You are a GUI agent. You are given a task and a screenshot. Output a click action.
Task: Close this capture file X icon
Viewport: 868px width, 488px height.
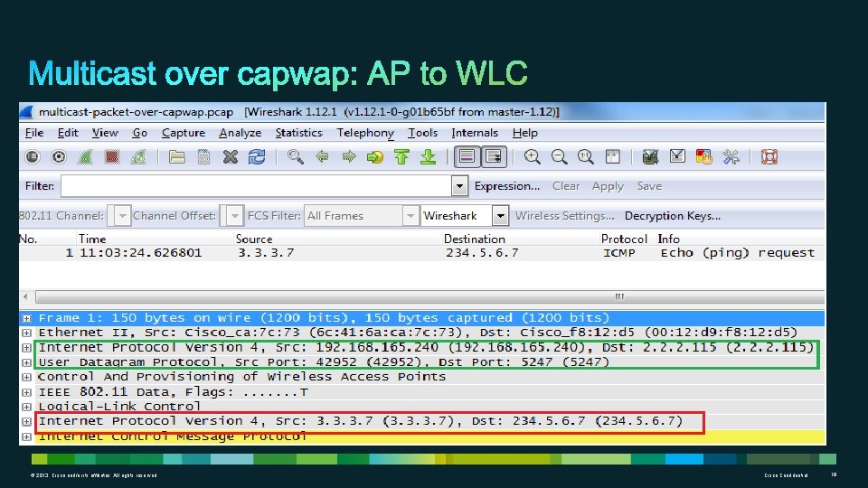click(x=231, y=157)
